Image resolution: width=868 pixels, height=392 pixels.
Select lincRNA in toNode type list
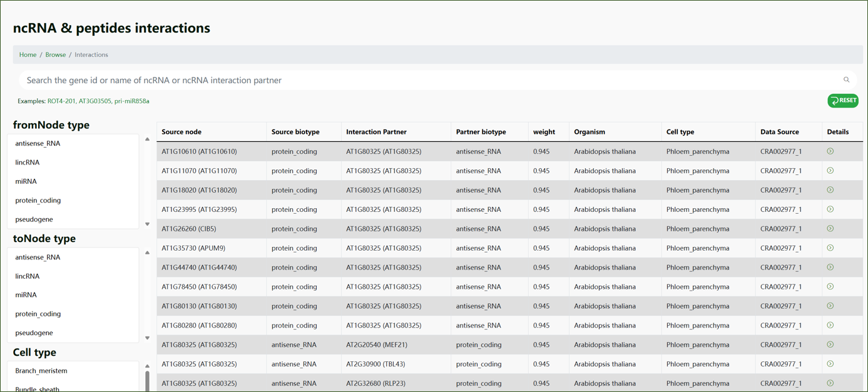tap(28, 276)
